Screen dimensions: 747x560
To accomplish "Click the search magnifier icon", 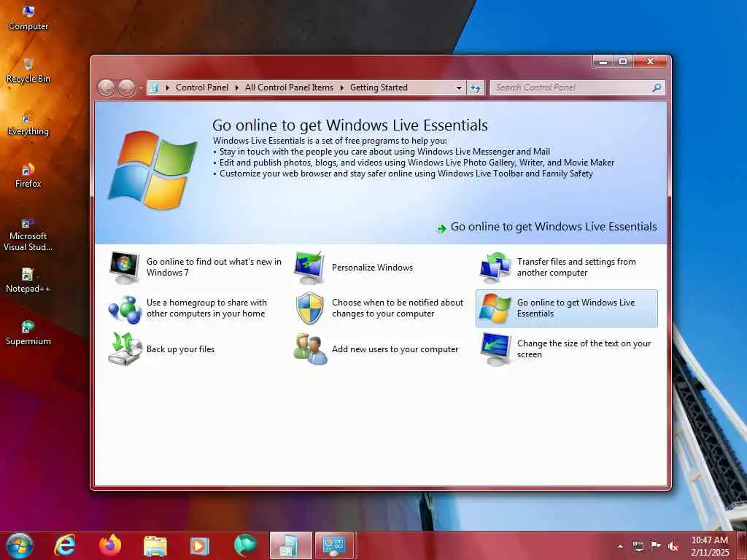I will pos(657,87).
